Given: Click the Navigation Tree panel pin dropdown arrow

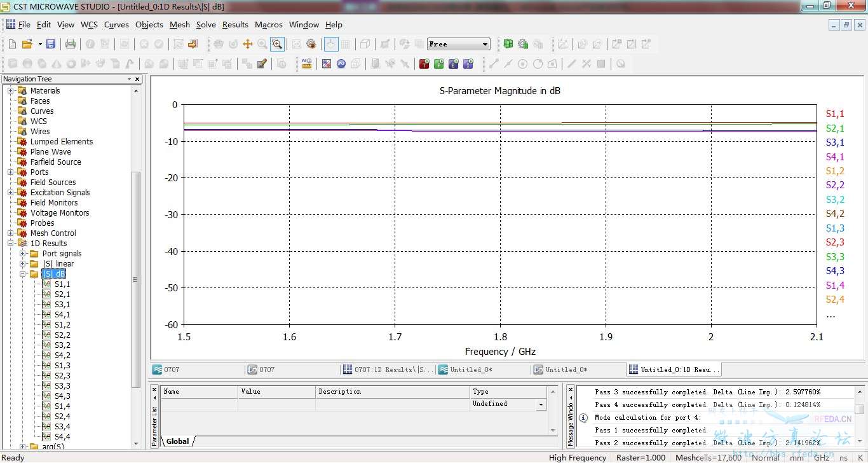Looking at the screenshot, I should (129, 79).
